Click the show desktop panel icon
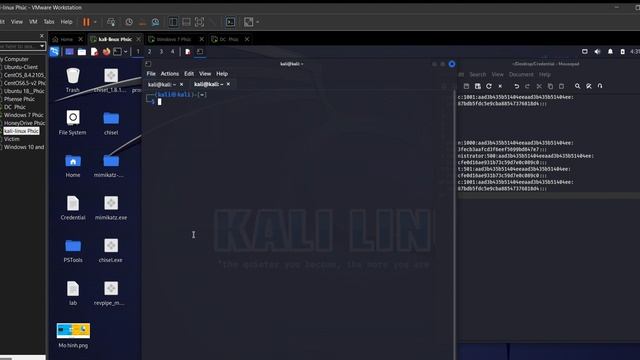Image resolution: width=640 pixels, height=360 pixels. [69, 51]
